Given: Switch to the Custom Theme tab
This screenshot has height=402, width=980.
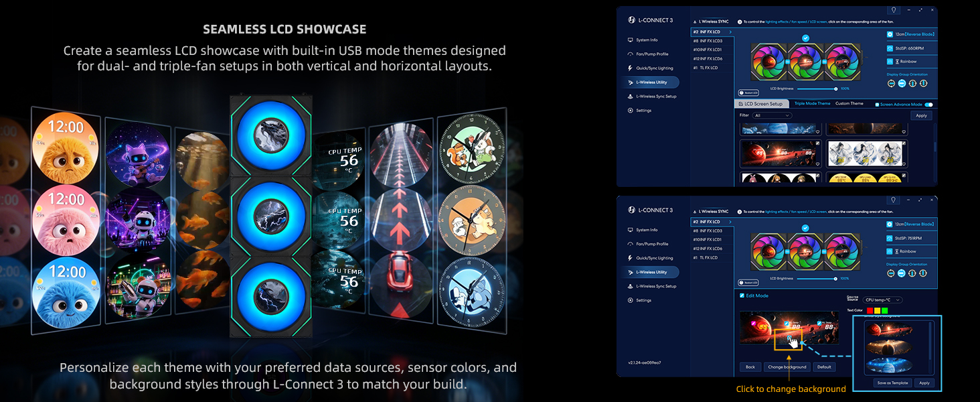Looking at the screenshot, I should point(849,104).
